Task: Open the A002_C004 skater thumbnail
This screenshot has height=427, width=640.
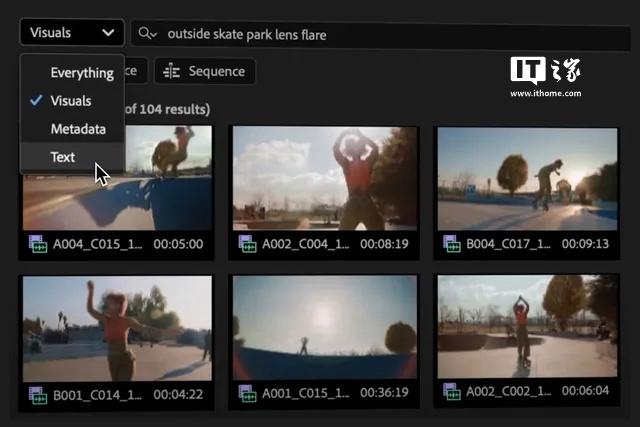Action: pyautogui.click(x=325, y=178)
